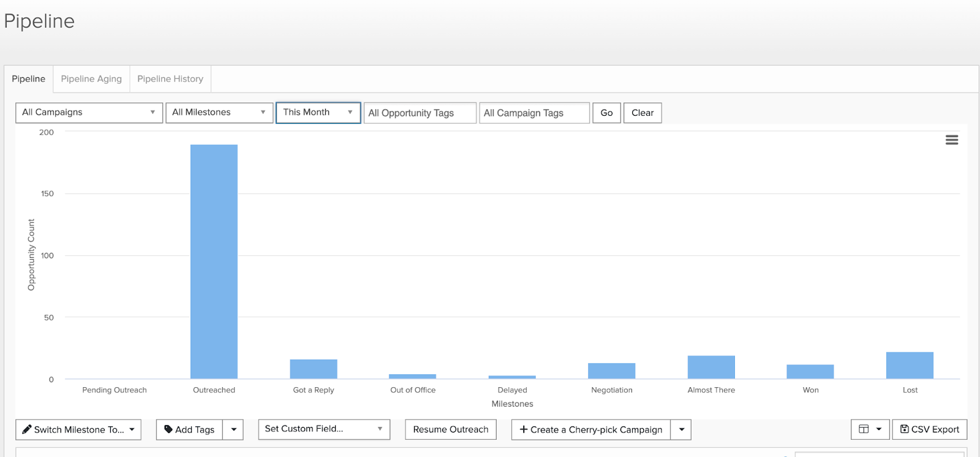Expand the column layout caret
980x457 pixels.
click(x=879, y=429)
